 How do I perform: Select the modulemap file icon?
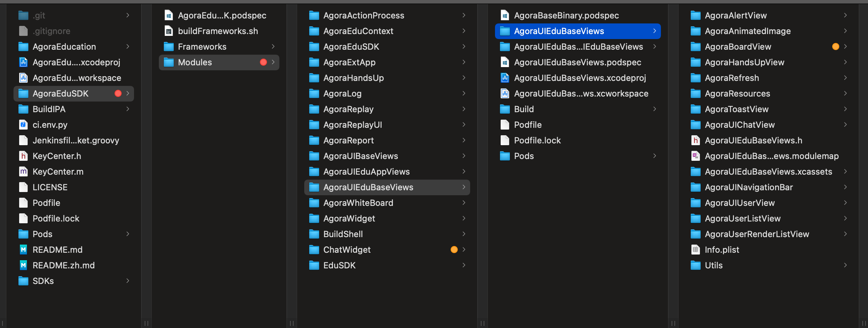(696, 156)
